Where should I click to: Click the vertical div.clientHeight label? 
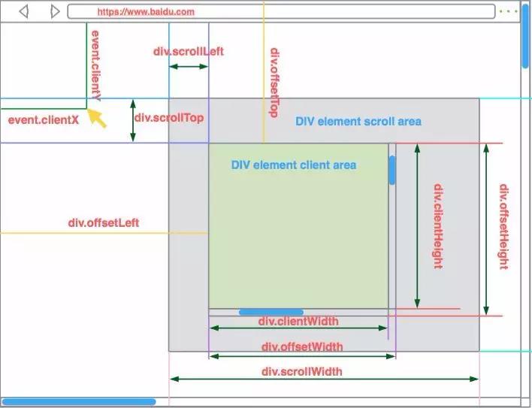pos(438,226)
